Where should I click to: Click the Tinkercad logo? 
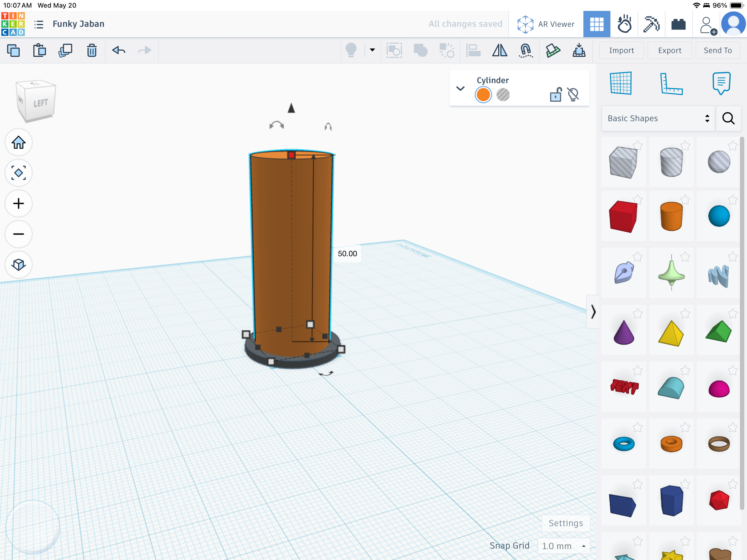click(x=13, y=24)
